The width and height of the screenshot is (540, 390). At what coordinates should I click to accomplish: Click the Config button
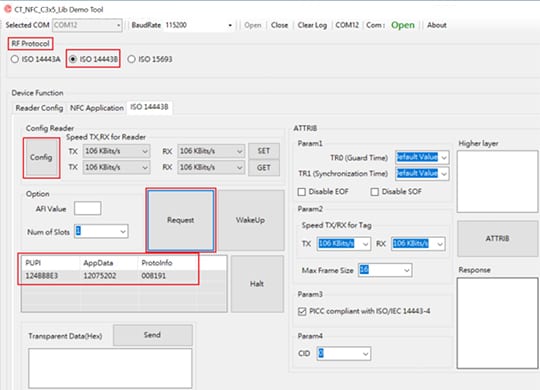pos(41,158)
